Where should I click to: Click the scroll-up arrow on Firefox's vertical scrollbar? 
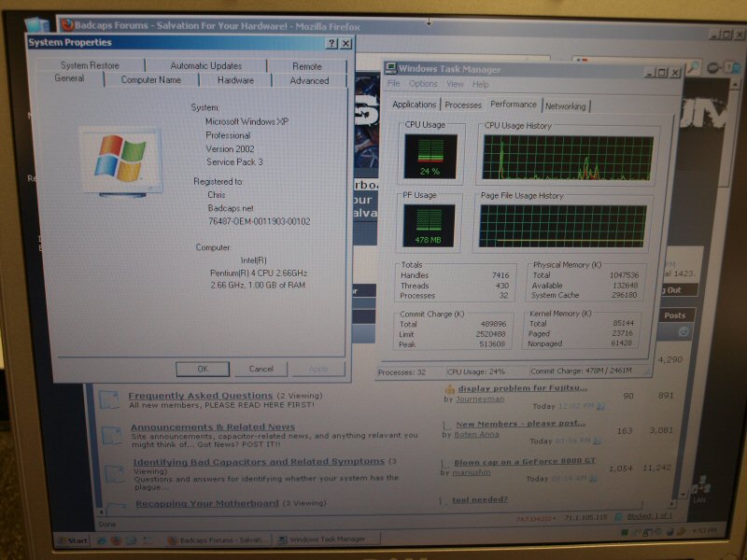pyautogui.click(x=736, y=84)
